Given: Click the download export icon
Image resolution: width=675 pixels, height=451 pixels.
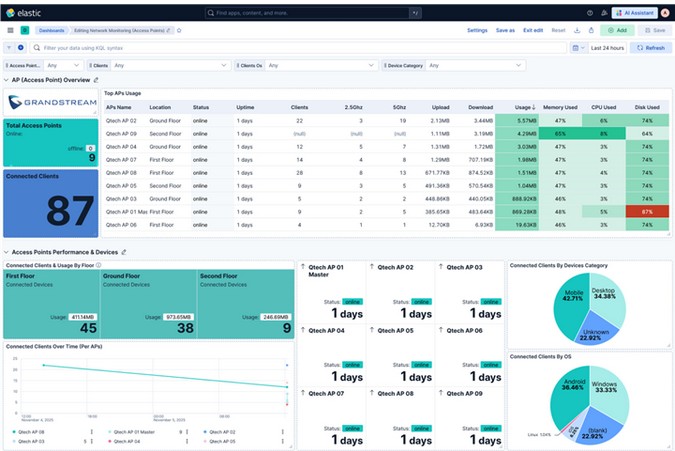Looking at the screenshot, I should [x=577, y=30].
